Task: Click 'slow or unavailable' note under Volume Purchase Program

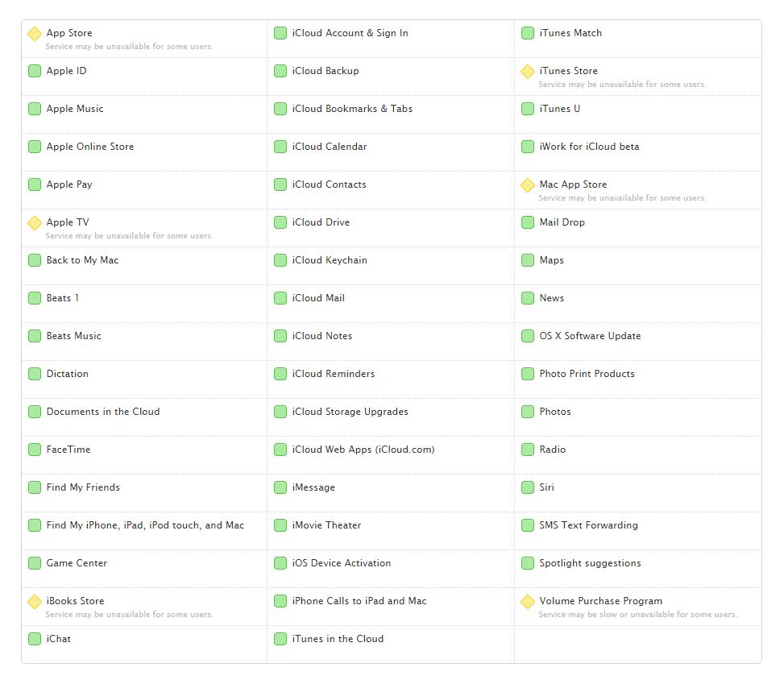Action: pos(637,615)
